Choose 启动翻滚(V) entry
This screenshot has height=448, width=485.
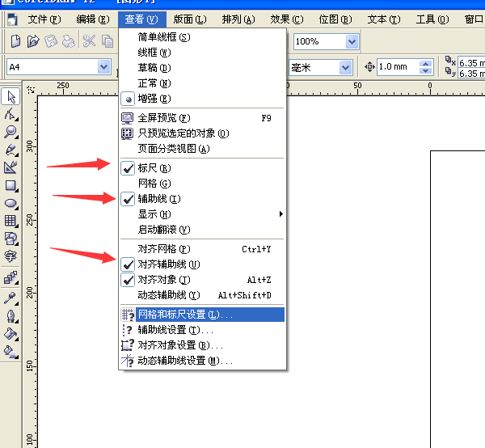click(x=202, y=230)
